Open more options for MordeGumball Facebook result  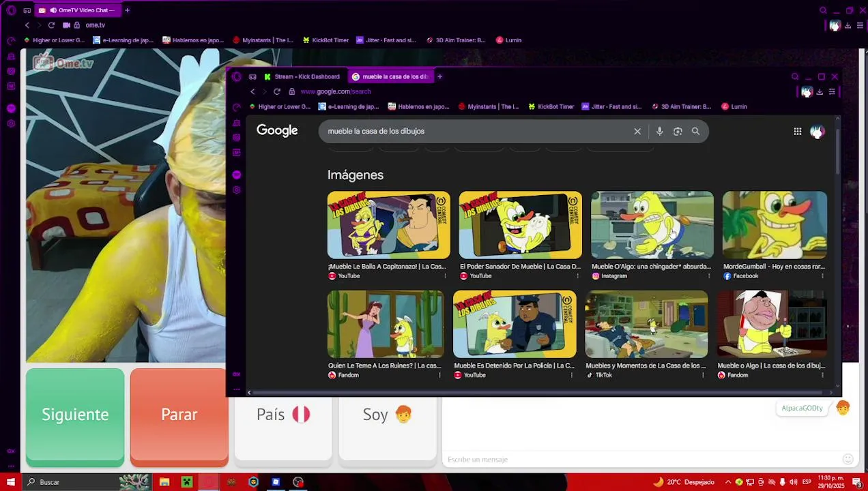coord(822,276)
